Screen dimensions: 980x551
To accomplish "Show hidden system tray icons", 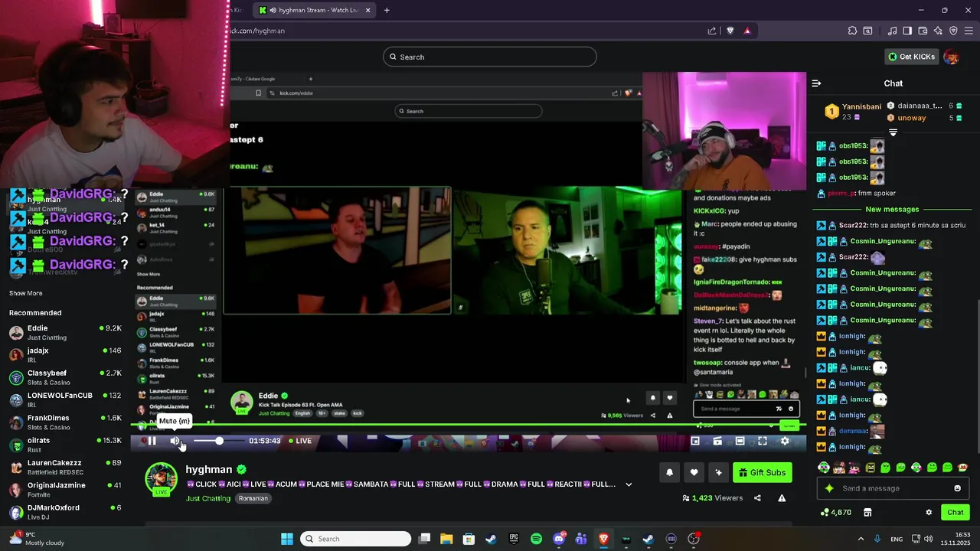I will coord(861,539).
